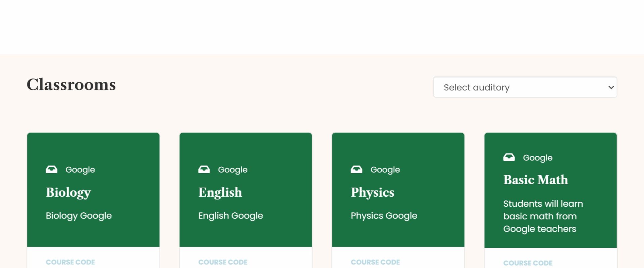The width and height of the screenshot is (644, 268).
Task: Click the 'Biology Google' description text
Action: (x=79, y=216)
